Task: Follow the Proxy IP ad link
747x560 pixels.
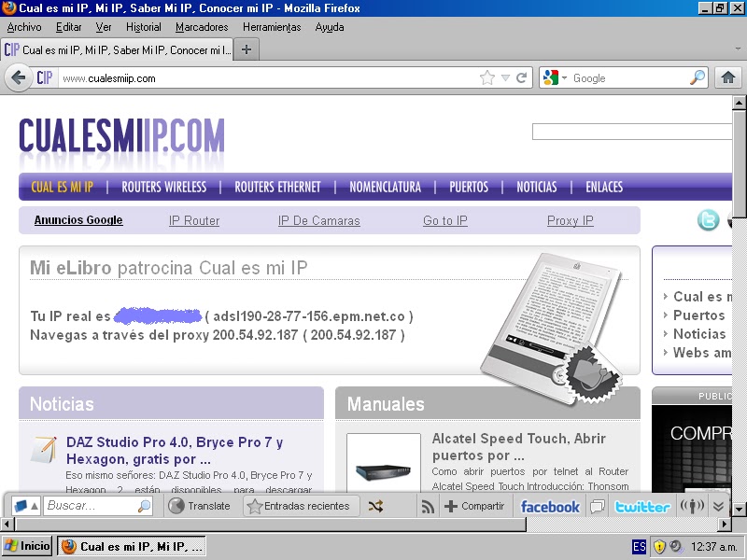Action: (570, 220)
